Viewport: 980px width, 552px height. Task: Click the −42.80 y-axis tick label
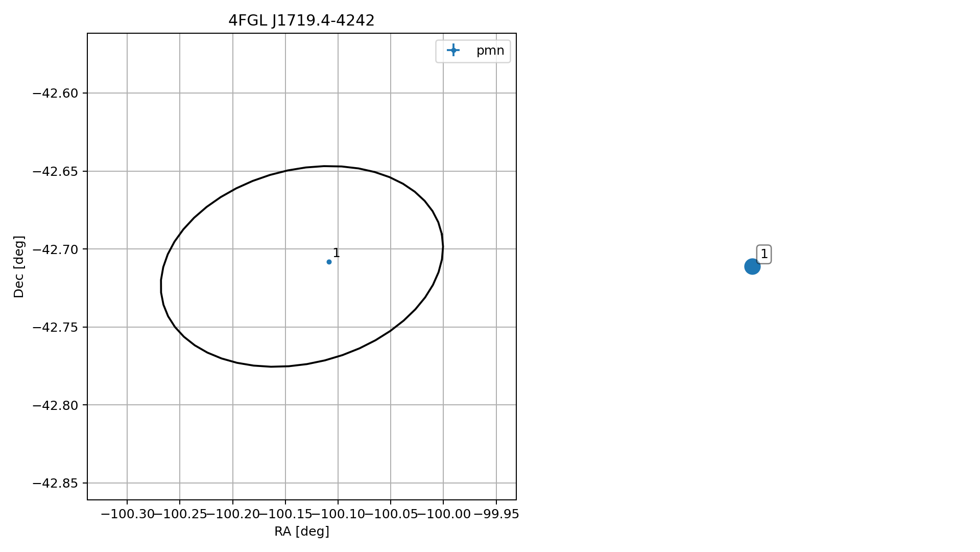[x=56, y=405]
